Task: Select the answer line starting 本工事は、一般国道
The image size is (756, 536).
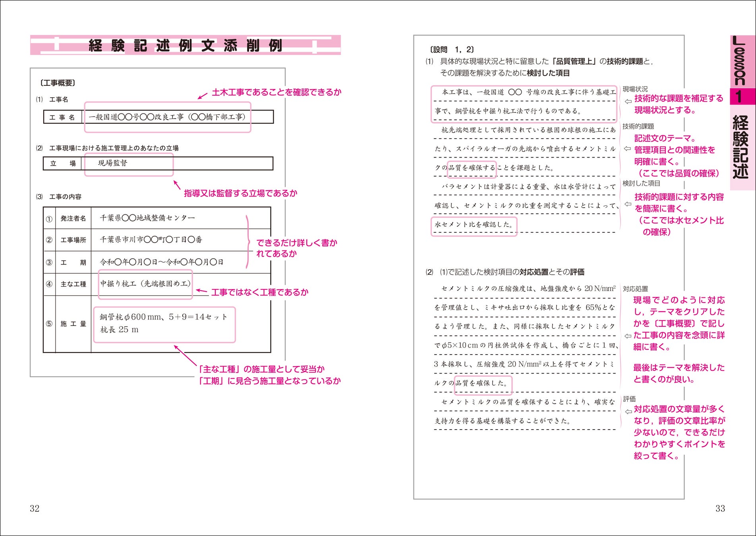Action: tap(529, 92)
